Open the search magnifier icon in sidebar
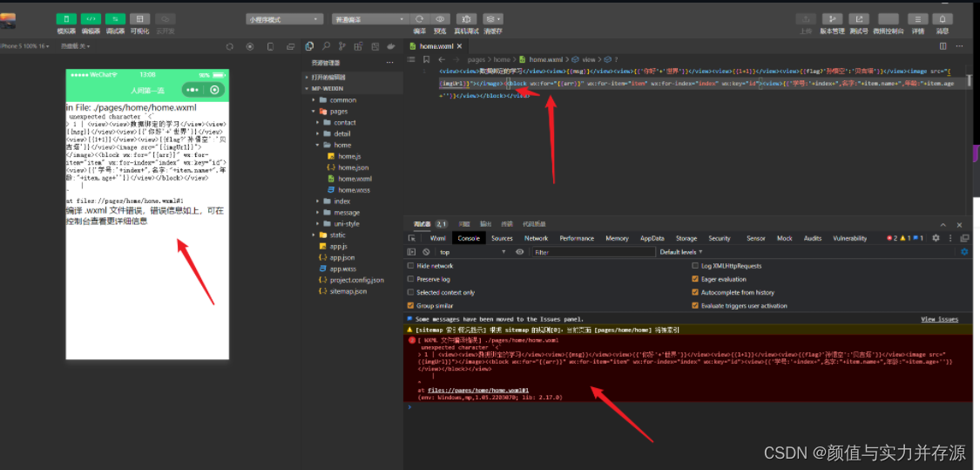 [x=326, y=46]
